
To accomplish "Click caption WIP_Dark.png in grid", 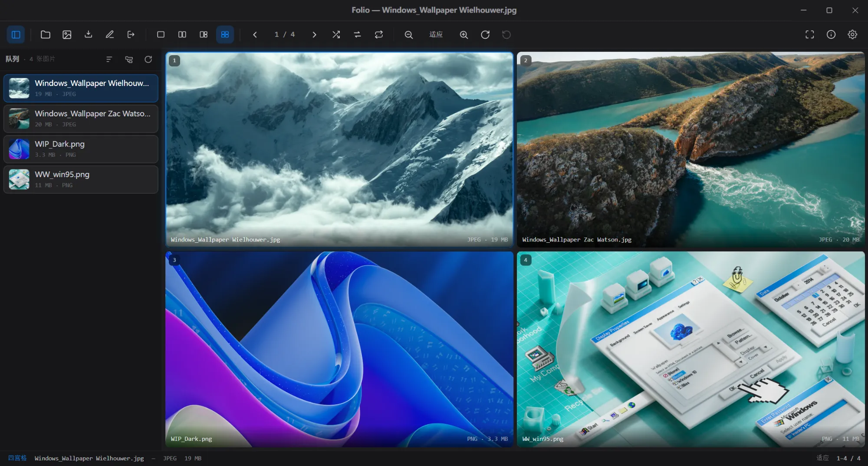I will [191, 439].
